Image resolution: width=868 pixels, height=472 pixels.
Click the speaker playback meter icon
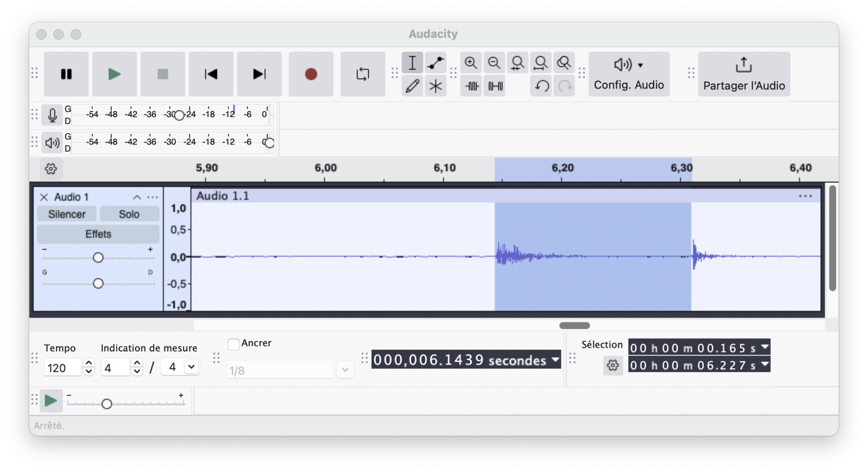pos(52,143)
